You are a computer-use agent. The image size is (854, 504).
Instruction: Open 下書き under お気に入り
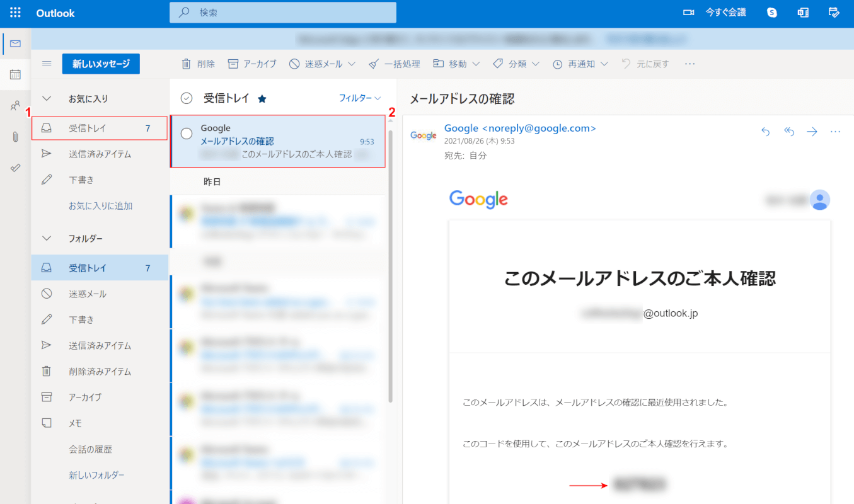[x=100, y=180]
